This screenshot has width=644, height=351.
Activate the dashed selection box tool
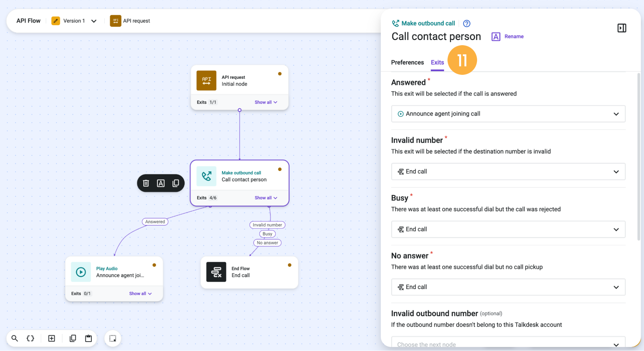pos(112,338)
